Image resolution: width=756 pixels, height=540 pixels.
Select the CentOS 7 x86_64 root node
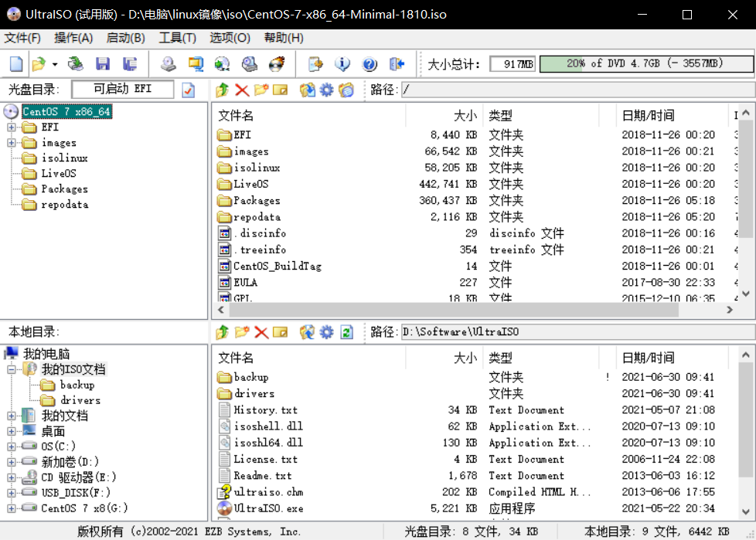coord(66,112)
